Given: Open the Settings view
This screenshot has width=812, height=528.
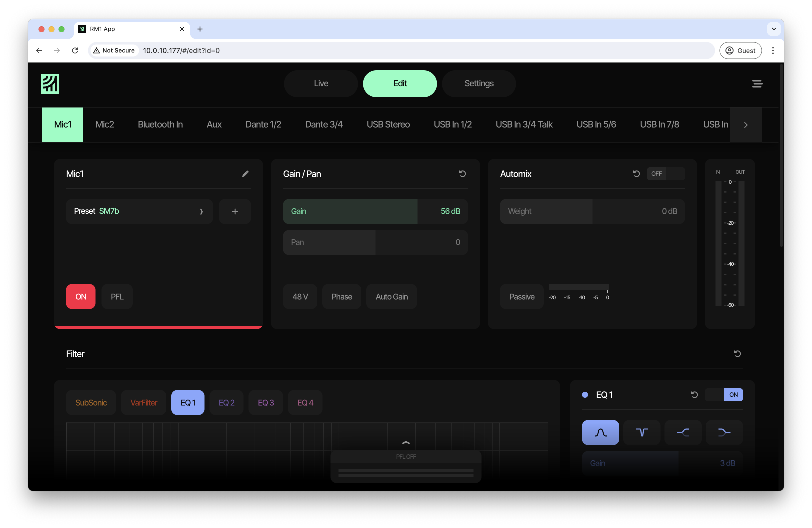Looking at the screenshot, I should 479,83.
